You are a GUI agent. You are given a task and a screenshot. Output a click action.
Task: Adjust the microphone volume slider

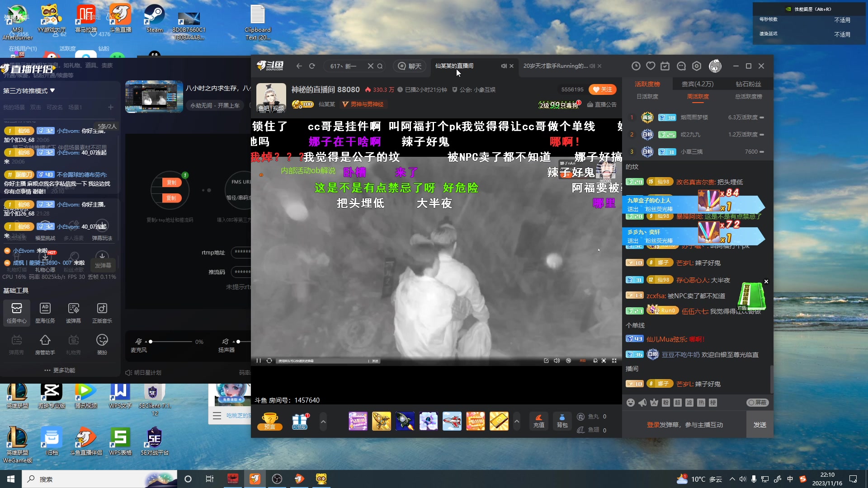click(170, 342)
